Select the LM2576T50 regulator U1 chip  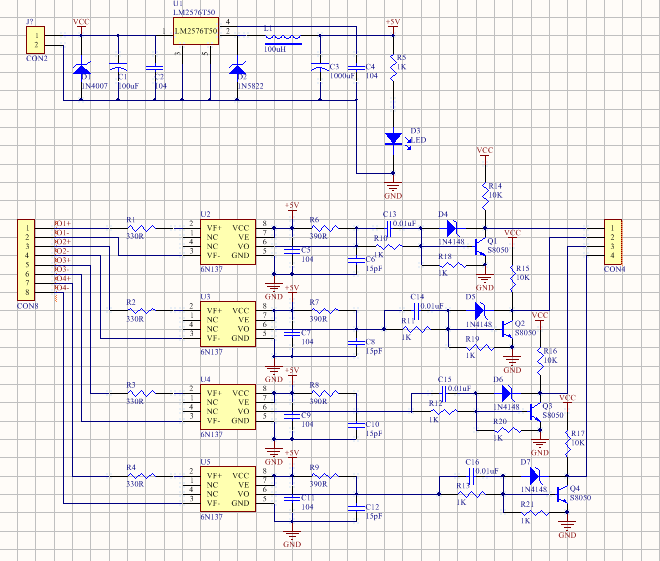pyautogui.click(x=196, y=31)
